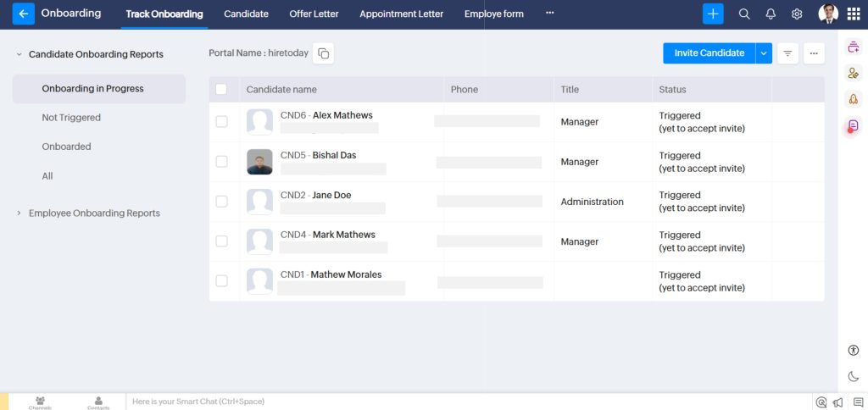
Task: Expand Employee Onboarding Reports section
Action: pos(19,213)
